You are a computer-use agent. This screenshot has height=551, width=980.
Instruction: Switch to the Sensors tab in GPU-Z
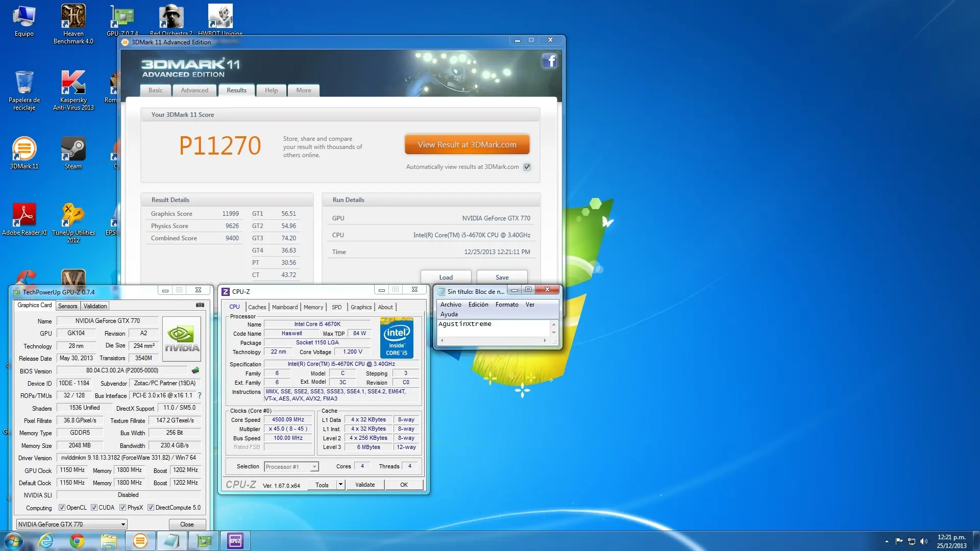click(67, 306)
